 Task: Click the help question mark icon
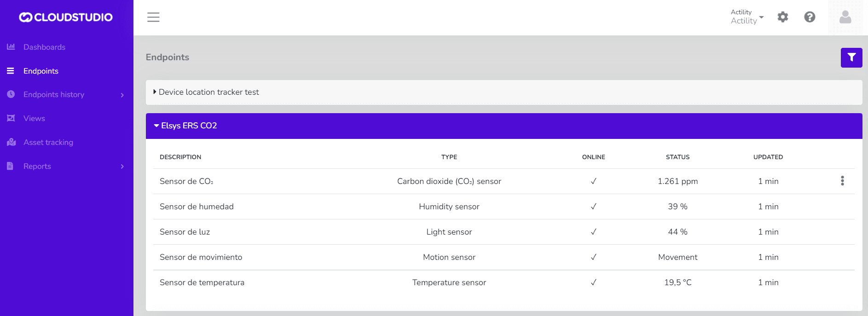click(x=810, y=17)
